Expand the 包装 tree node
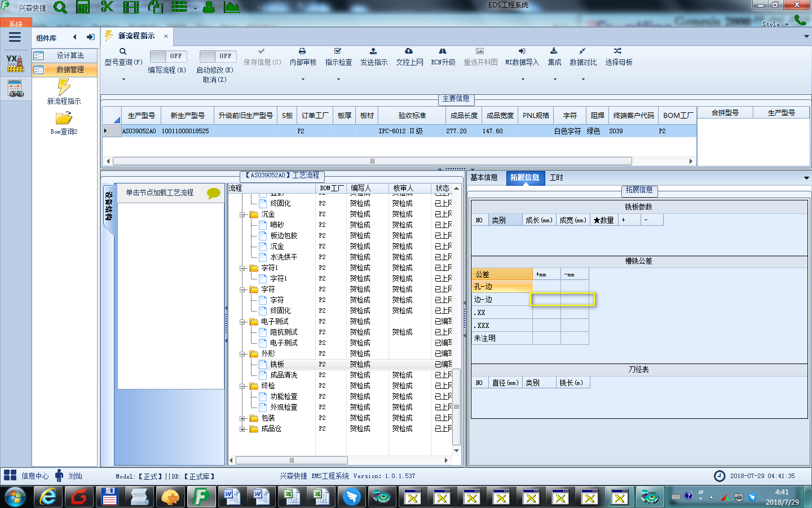 pyautogui.click(x=242, y=418)
